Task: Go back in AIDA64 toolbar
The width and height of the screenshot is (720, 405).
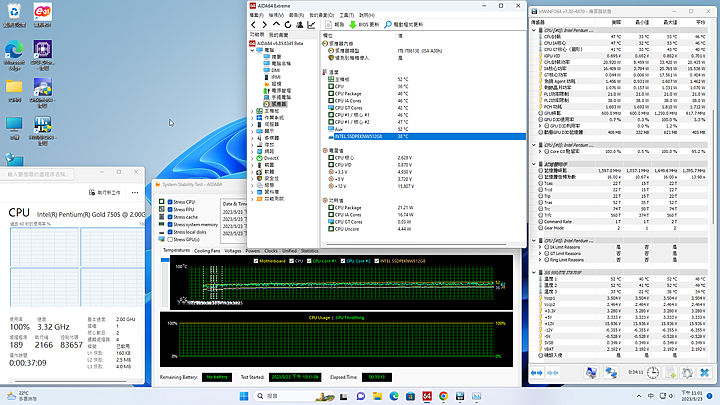Action: click(x=253, y=24)
